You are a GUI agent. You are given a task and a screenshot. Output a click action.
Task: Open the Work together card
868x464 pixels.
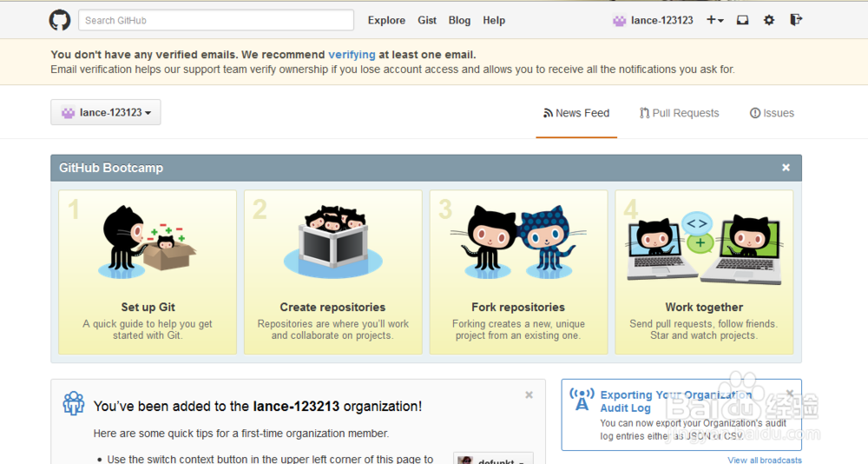click(x=704, y=272)
